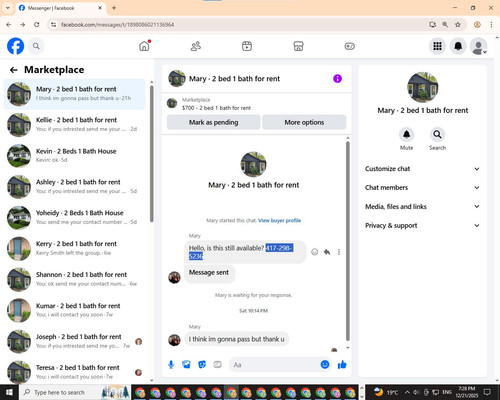The image size is (500, 400).
Task: Open Kevin - 2 Beds 1 Bath House chat
Action: click(x=75, y=155)
